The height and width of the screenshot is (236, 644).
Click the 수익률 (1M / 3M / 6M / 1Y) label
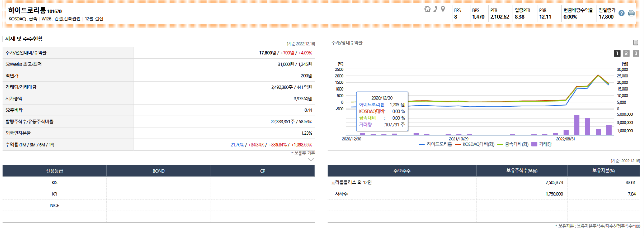pos(30,145)
